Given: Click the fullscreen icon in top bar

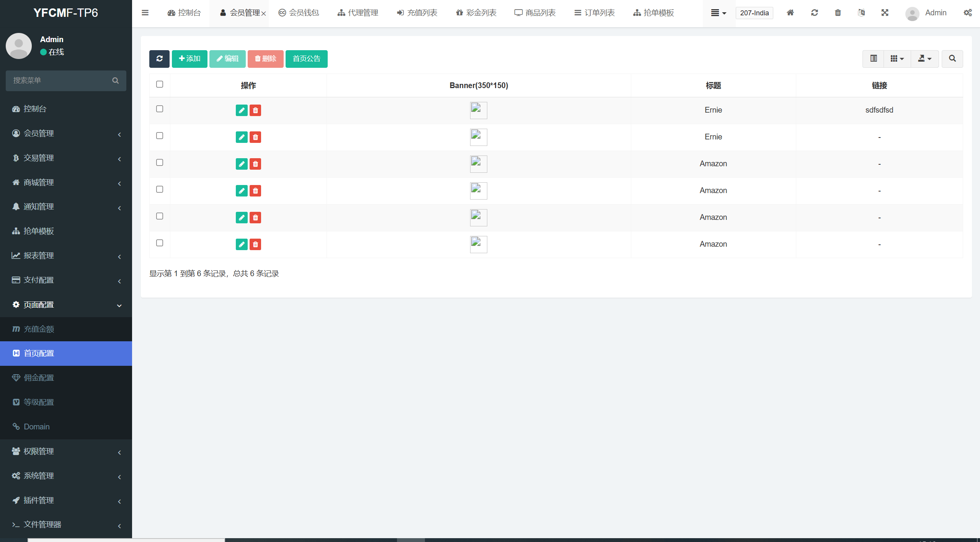Looking at the screenshot, I should click(885, 13).
